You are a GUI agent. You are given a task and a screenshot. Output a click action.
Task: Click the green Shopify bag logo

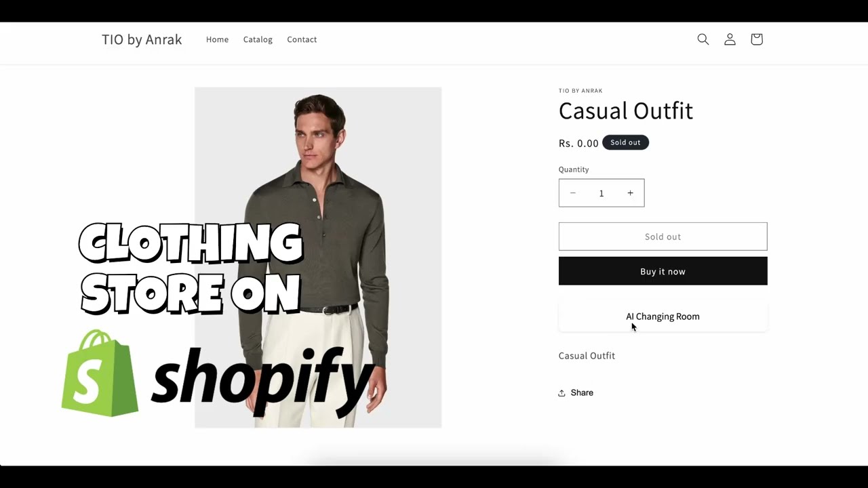click(x=100, y=373)
